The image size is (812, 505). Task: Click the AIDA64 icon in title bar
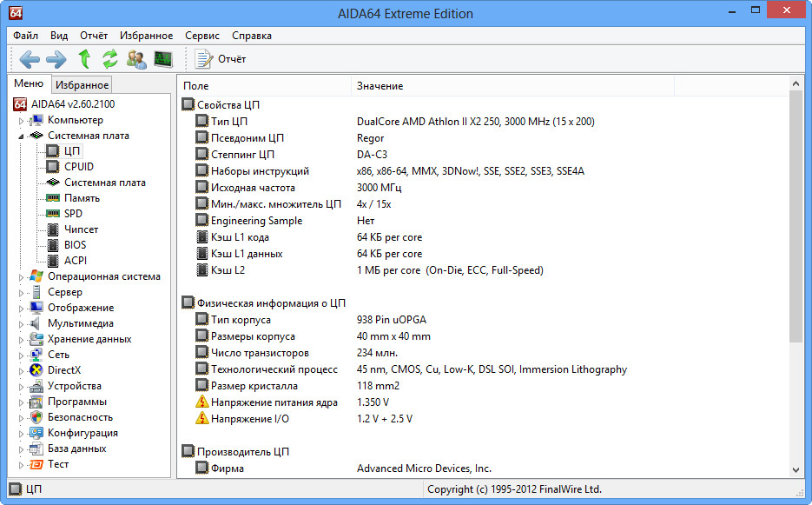(16, 12)
